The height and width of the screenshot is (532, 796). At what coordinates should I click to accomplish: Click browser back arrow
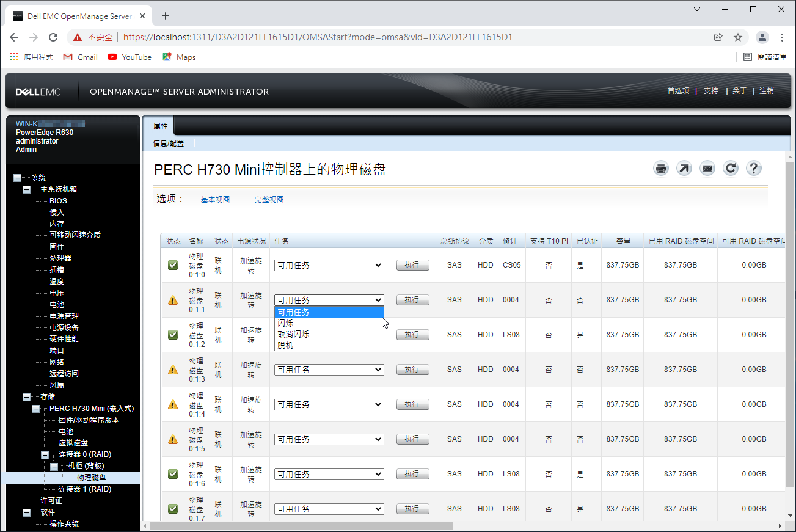click(x=14, y=37)
